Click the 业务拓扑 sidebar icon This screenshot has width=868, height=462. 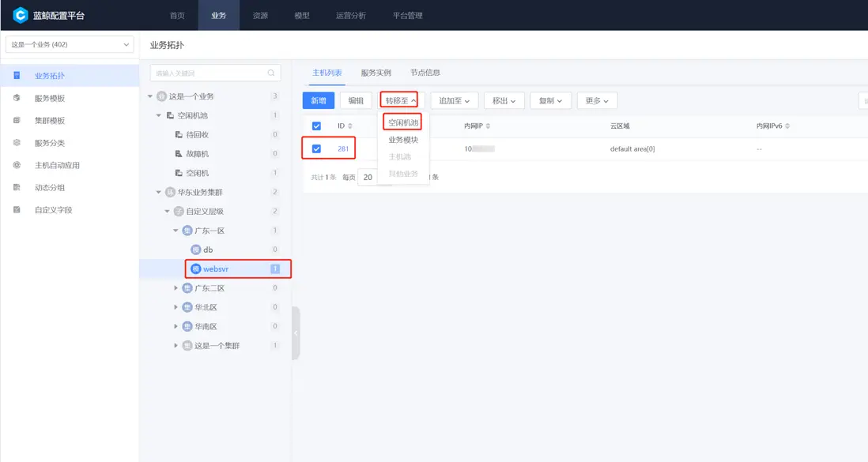17,75
